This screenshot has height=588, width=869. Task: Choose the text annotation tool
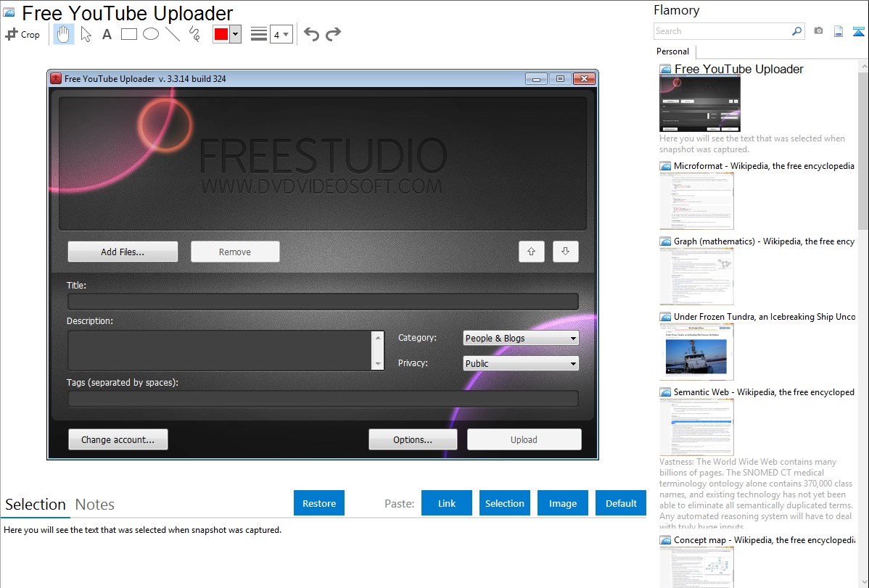point(107,34)
